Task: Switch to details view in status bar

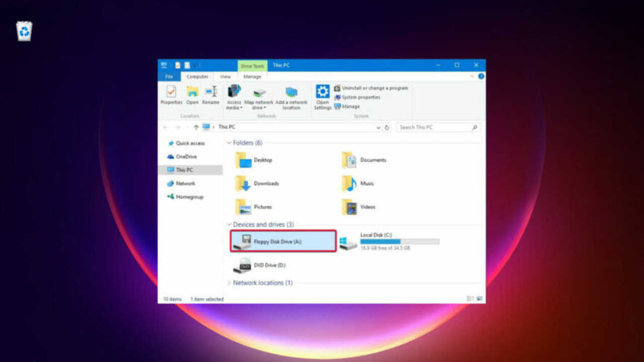Action: [x=470, y=299]
